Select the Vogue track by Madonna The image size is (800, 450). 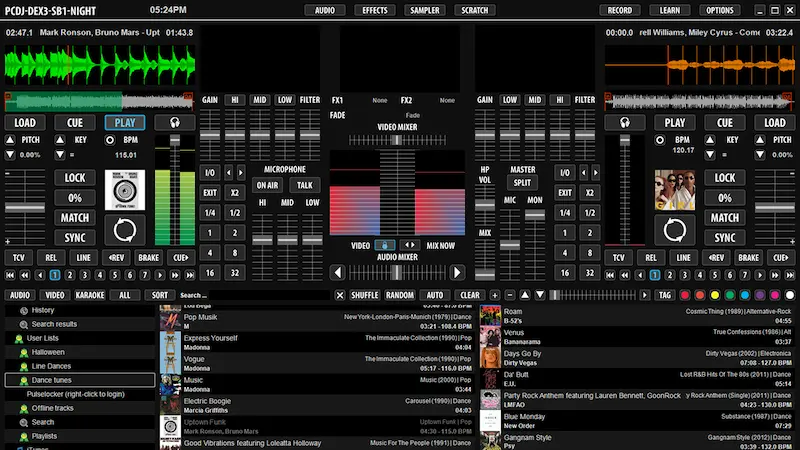[194, 359]
